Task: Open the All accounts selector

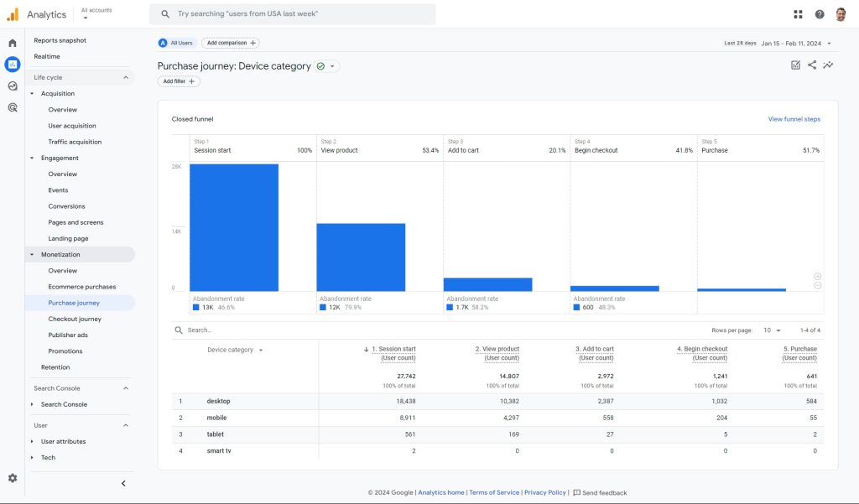Action: coord(96,13)
